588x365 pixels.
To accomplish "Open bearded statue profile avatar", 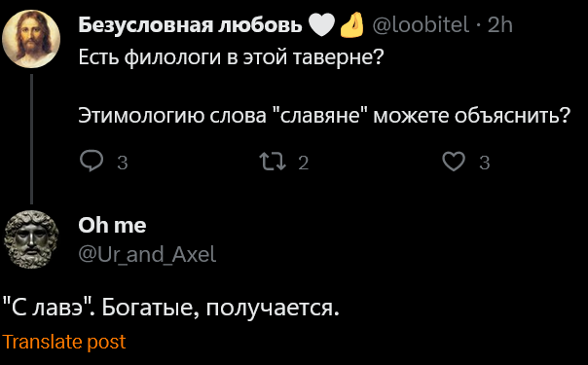I will [x=31, y=239].
